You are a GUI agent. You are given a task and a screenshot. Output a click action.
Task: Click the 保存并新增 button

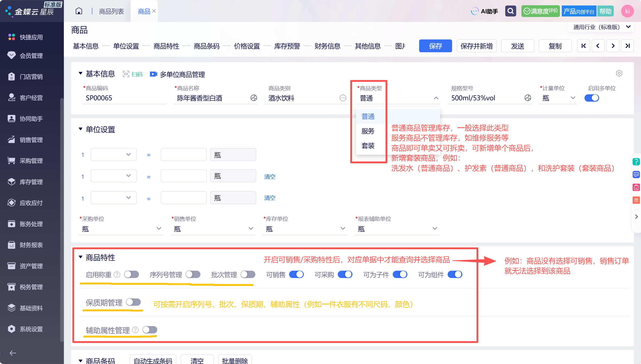(476, 46)
